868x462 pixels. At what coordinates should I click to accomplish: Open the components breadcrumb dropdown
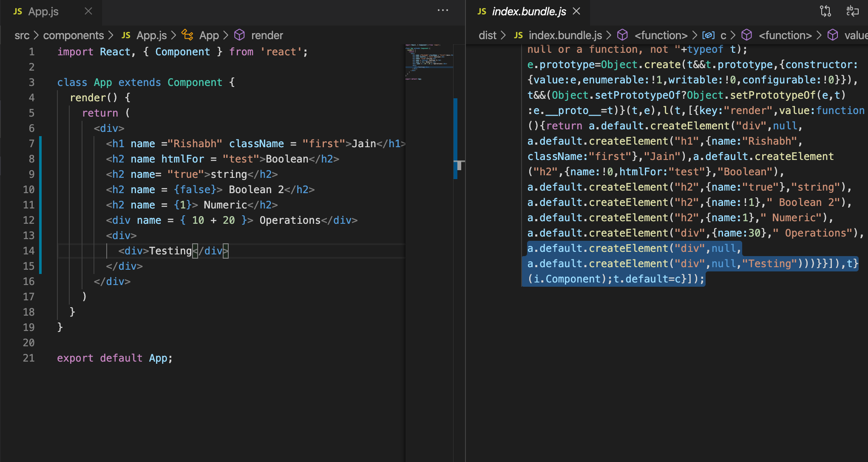(x=74, y=35)
